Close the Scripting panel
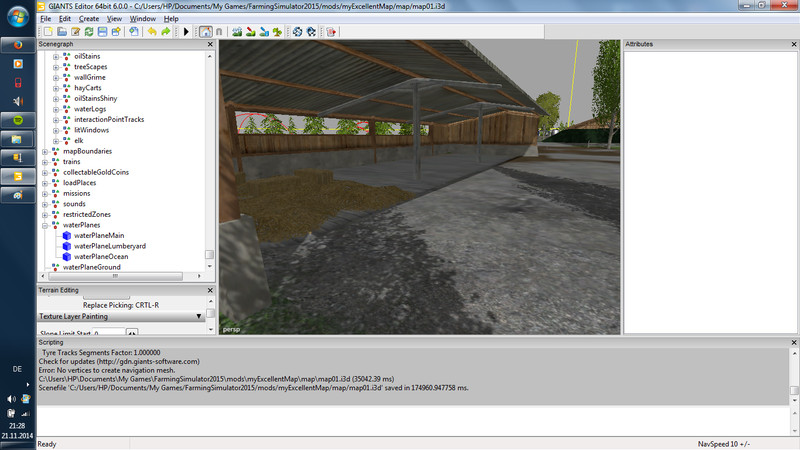 click(x=794, y=342)
